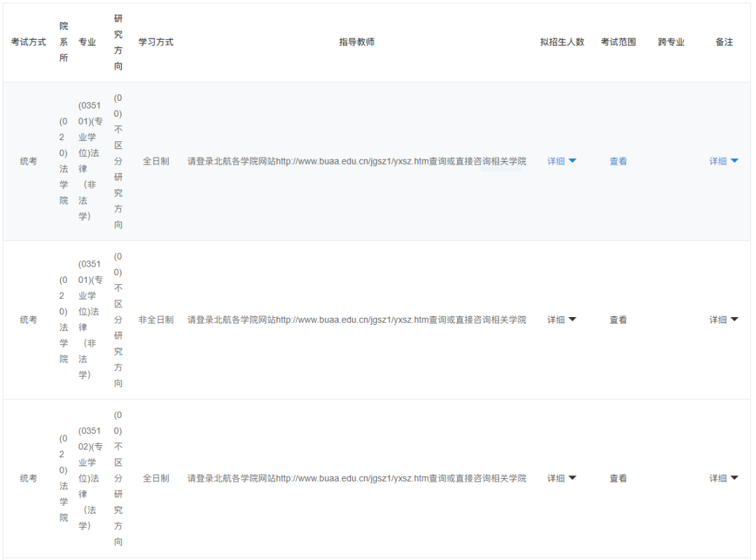Click the 研究方向 column header

coord(118,42)
